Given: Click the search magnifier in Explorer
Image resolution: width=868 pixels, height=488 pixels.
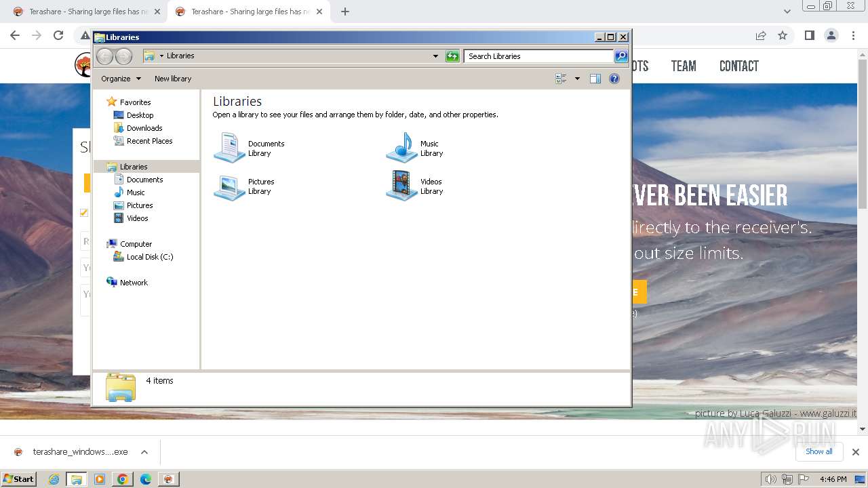Looking at the screenshot, I should pyautogui.click(x=621, y=56).
